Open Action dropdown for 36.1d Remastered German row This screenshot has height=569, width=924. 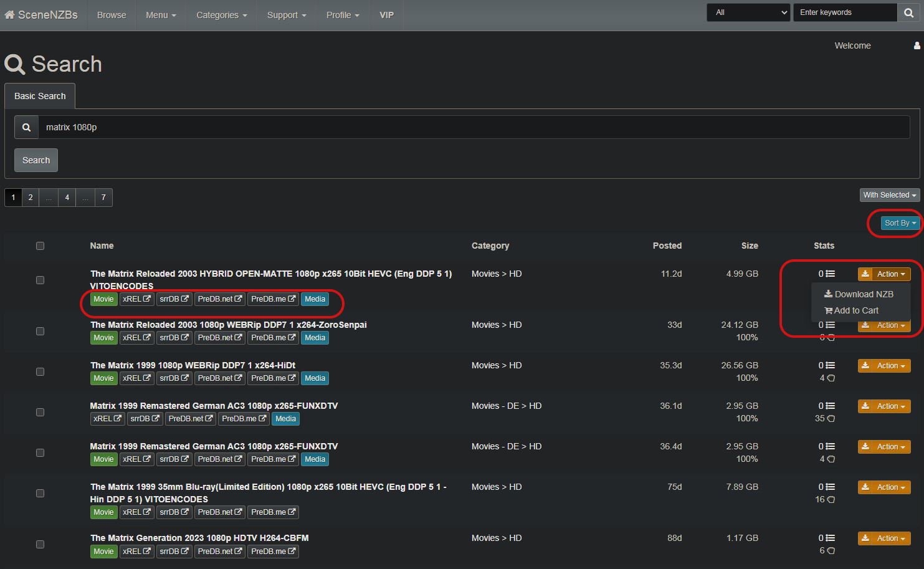click(892, 406)
